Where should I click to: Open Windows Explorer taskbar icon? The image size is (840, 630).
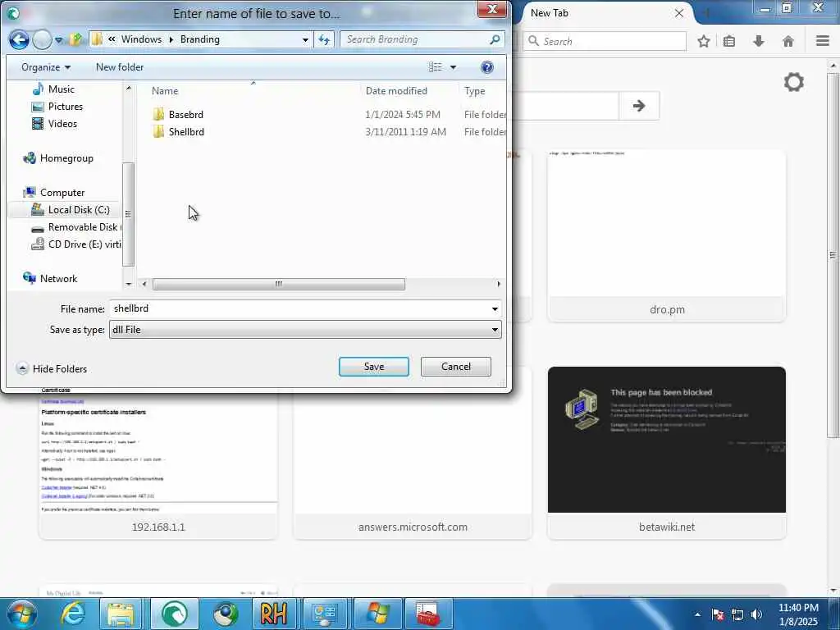pos(121,614)
